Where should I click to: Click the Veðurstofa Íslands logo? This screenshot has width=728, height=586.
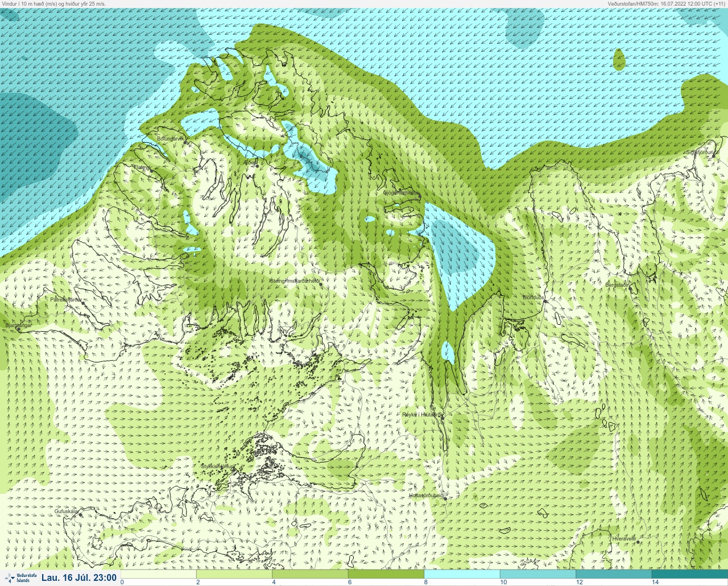coord(20,578)
